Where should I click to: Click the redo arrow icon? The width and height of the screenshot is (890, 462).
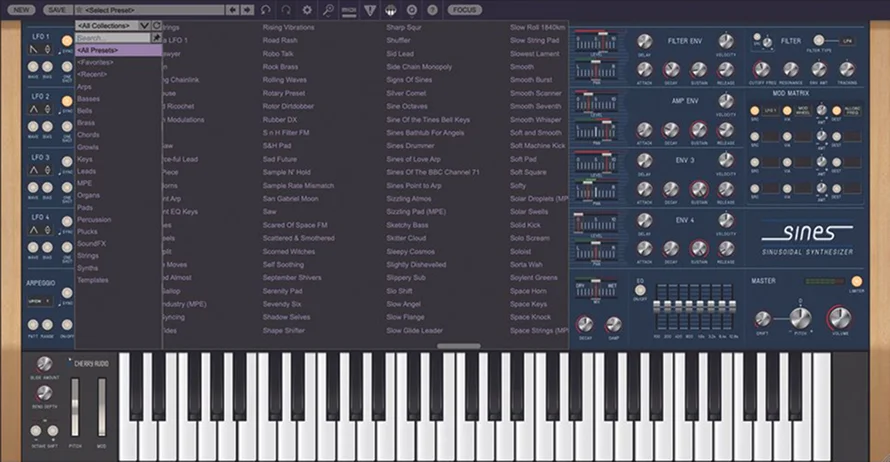pyautogui.click(x=286, y=10)
